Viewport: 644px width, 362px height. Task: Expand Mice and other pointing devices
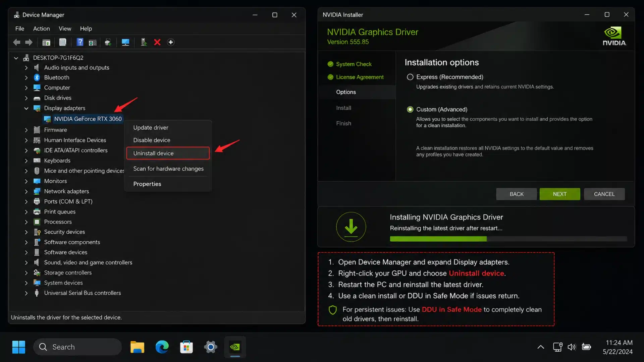[x=26, y=171]
